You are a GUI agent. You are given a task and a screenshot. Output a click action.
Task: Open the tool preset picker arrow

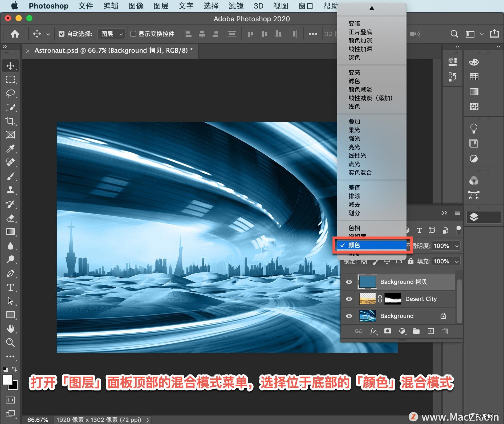tap(48, 34)
